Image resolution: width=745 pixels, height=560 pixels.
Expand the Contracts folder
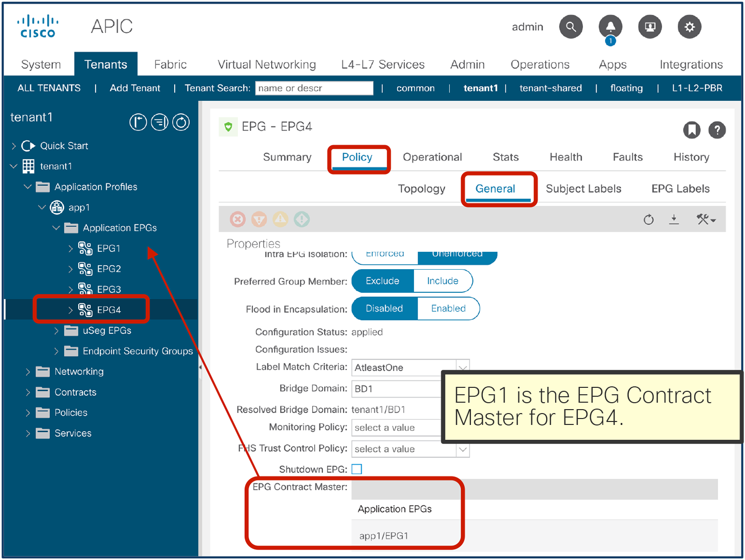28,392
